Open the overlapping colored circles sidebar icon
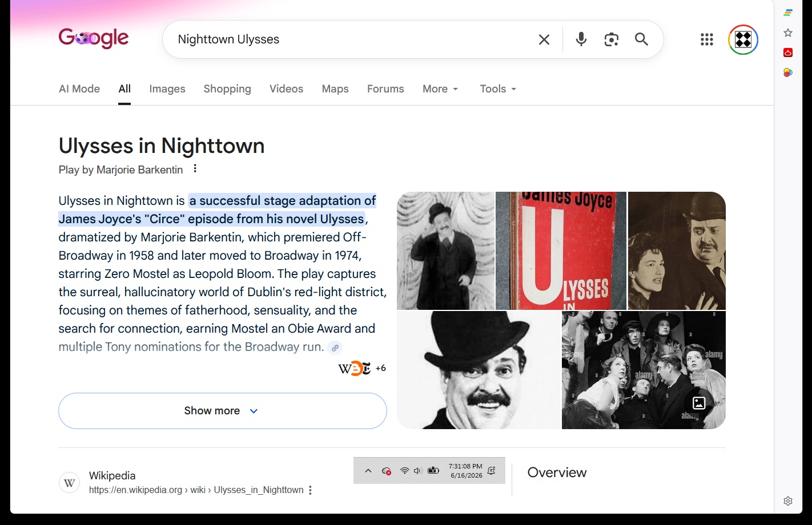Viewport: 812px width, 525px height. pyautogui.click(x=788, y=72)
